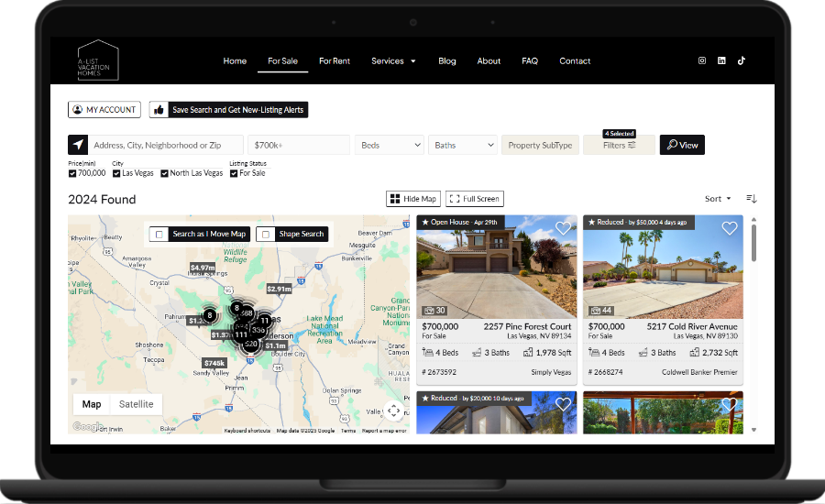The height and width of the screenshot is (504, 825).
Task: Open the Services navigation menu
Action: tap(392, 61)
